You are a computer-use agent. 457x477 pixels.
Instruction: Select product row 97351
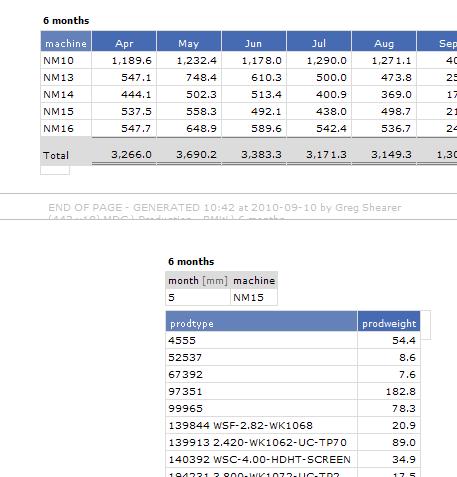(293, 391)
